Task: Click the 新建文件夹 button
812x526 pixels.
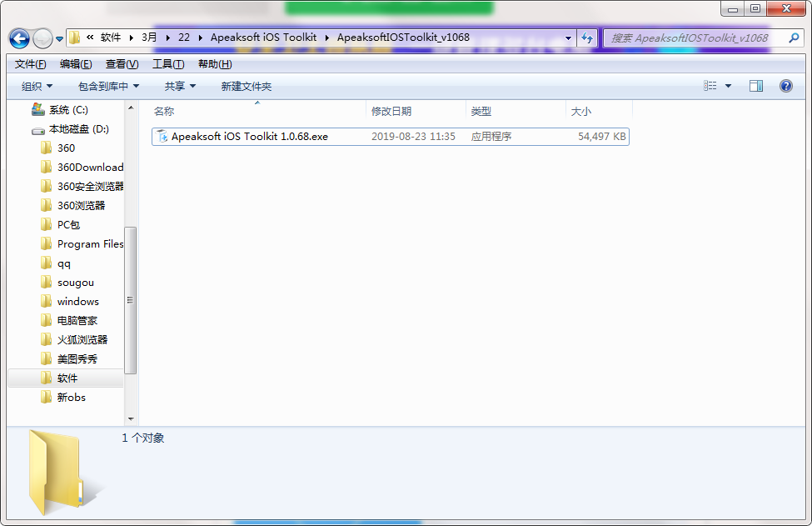Action: pyautogui.click(x=247, y=87)
